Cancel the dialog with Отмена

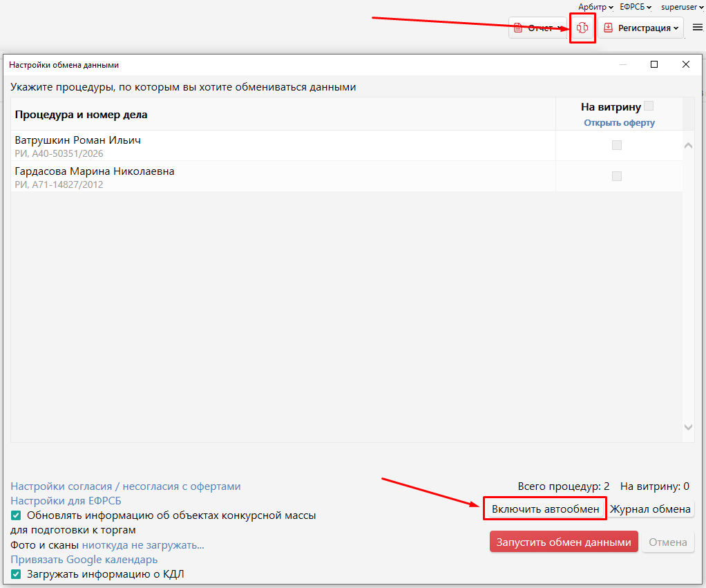[x=668, y=542]
